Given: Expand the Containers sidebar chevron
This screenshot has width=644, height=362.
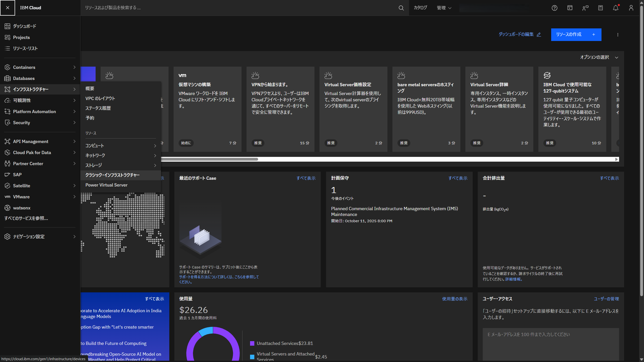Looking at the screenshot, I should [74, 67].
